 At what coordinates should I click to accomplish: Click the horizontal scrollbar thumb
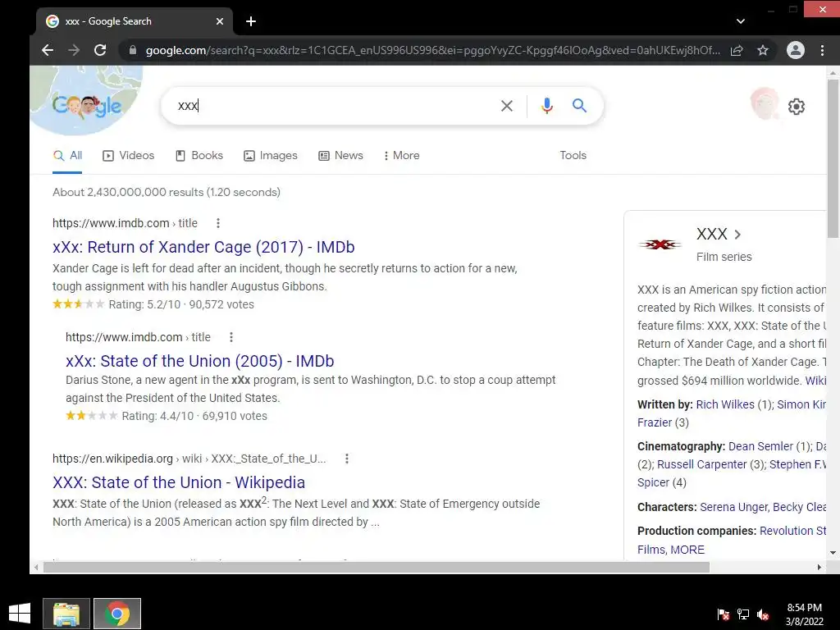(x=376, y=568)
